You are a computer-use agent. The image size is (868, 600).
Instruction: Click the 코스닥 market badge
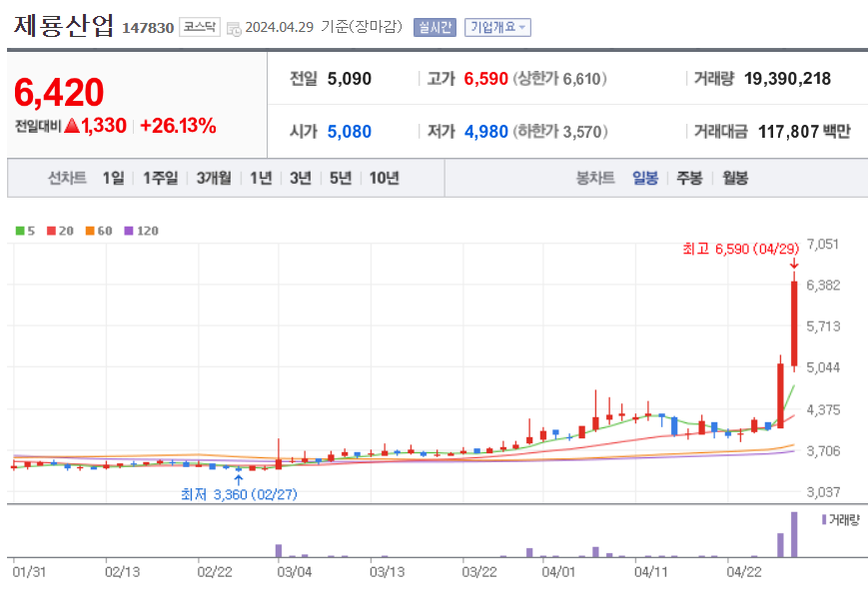[200, 27]
